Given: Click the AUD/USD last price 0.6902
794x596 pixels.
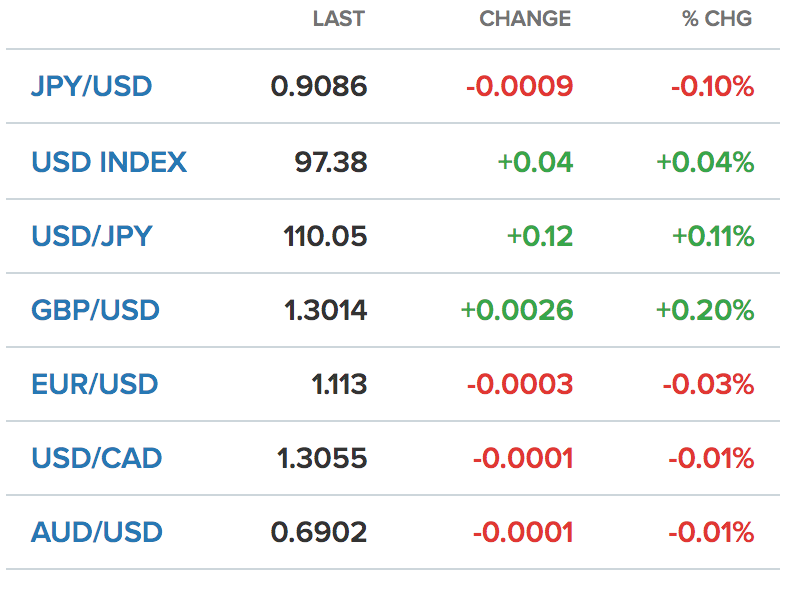Looking at the screenshot, I should (x=319, y=532).
